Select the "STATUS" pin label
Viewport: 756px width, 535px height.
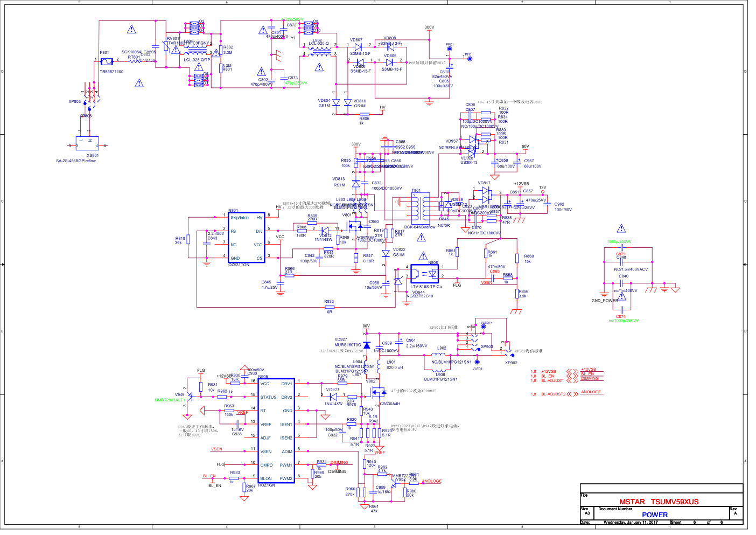pos(268,397)
